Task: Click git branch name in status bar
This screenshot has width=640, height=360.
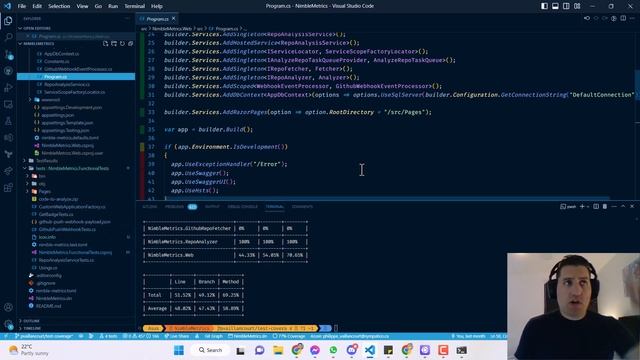Action: click(43, 336)
